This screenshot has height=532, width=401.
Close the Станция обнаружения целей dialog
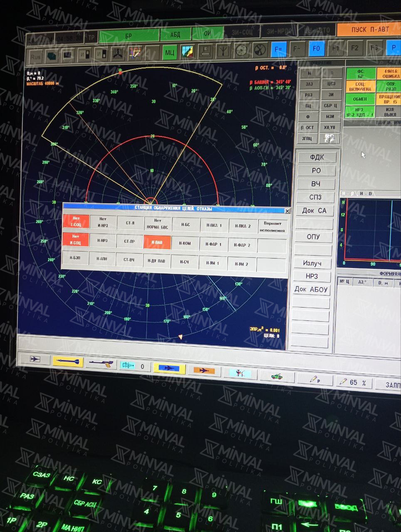tap(287, 211)
